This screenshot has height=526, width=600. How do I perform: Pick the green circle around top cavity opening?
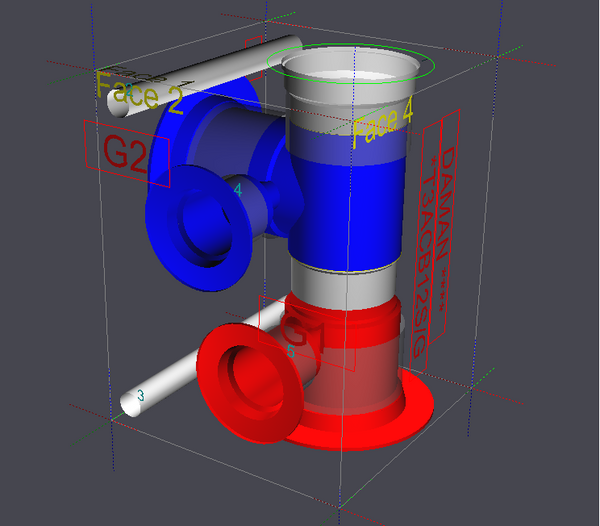coord(351,64)
